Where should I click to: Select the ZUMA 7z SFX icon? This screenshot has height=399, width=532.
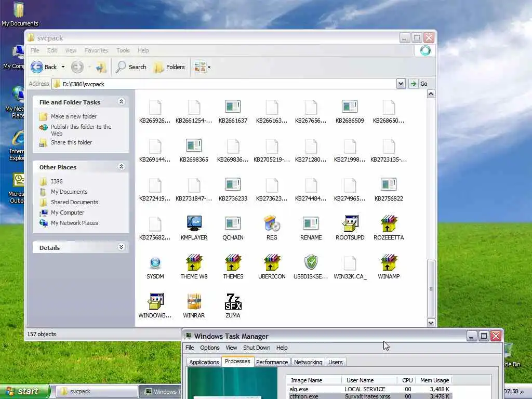[x=233, y=301]
